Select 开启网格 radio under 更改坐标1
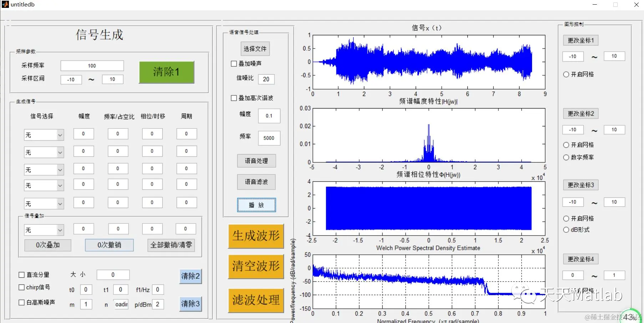The width and height of the screenshot is (644, 323). click(566, 75)
